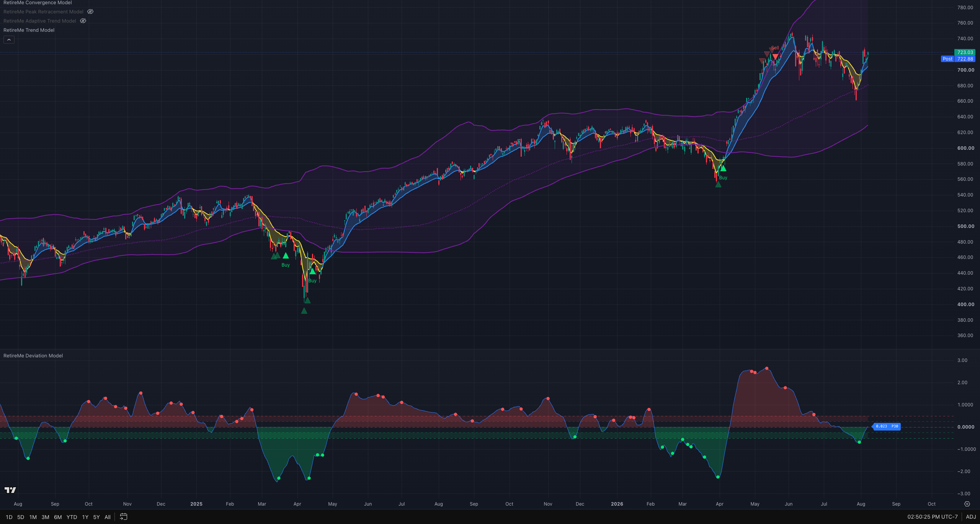Viewport: 980px width, 524px height.
Task: Open chart settings gear icon on time axis
Action: pyautogui.click(x=967, y=504)
